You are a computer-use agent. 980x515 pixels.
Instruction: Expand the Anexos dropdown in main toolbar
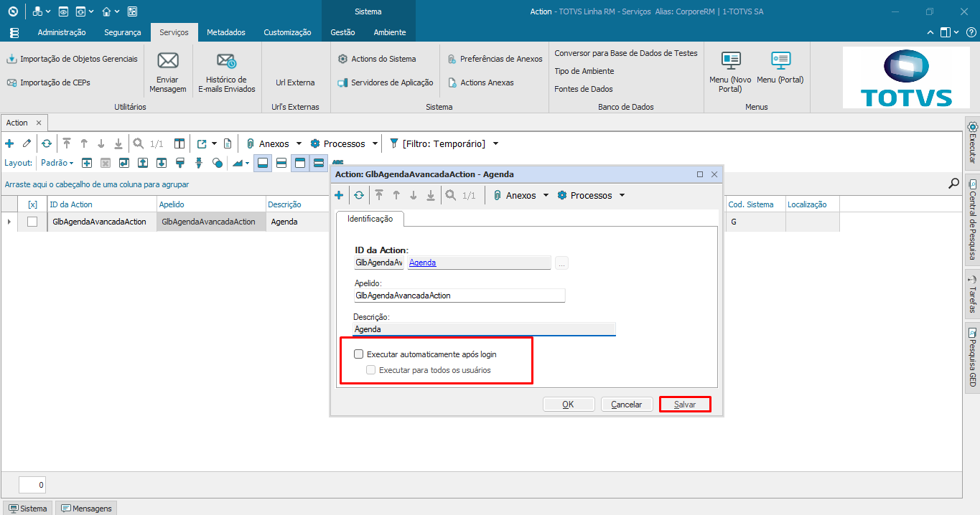[299, 143]
